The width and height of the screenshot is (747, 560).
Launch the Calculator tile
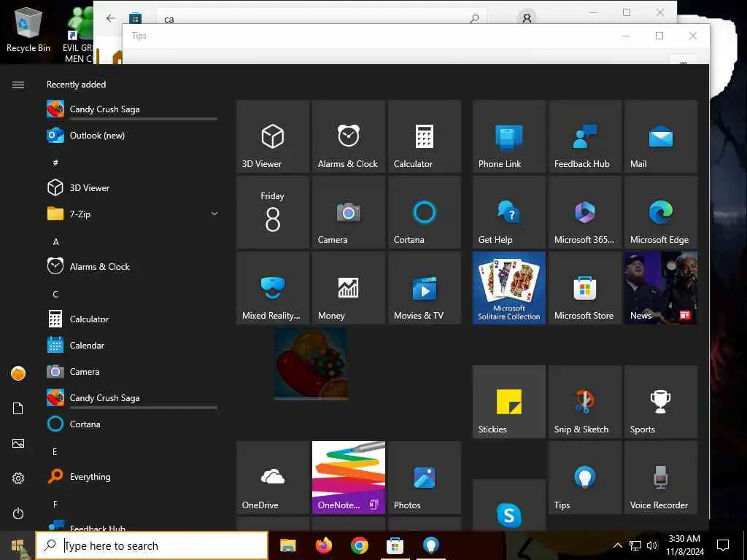425,136
